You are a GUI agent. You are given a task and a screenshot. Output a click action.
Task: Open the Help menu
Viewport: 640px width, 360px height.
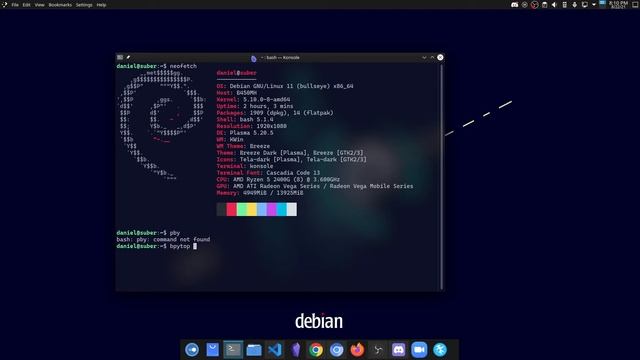[x=101, y=5]
